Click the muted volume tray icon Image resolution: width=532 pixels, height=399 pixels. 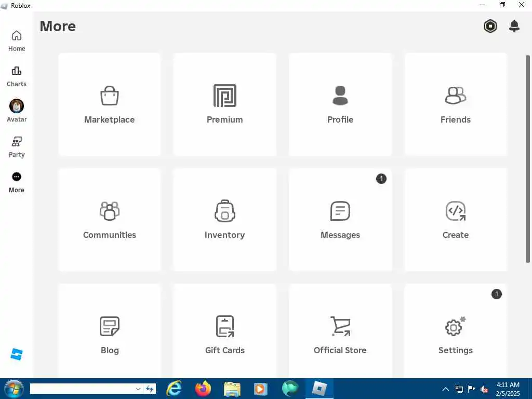(x=484, y=389)
